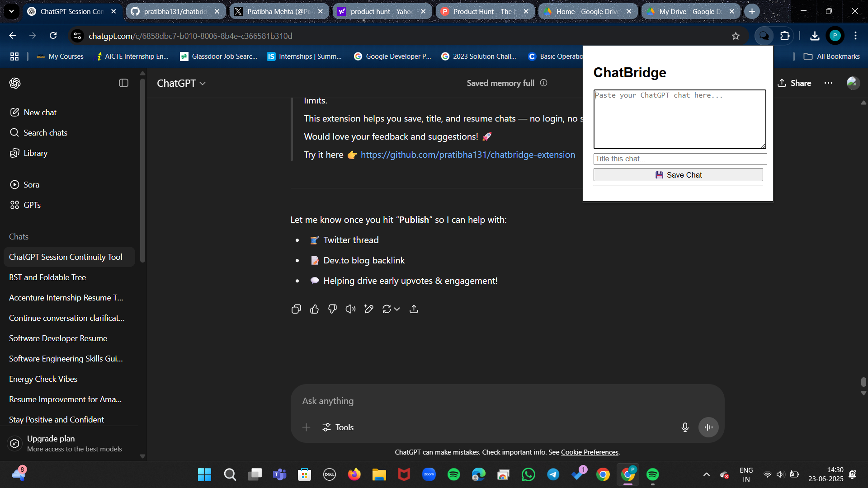This screenshot has width=868, height=488.
Task: Start voice mode with waveform button
Action: pos(708,427)
